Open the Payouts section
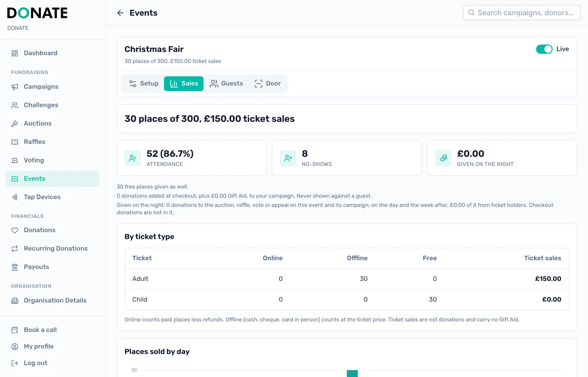The image size is (588, 377). (x=53, y=267)
